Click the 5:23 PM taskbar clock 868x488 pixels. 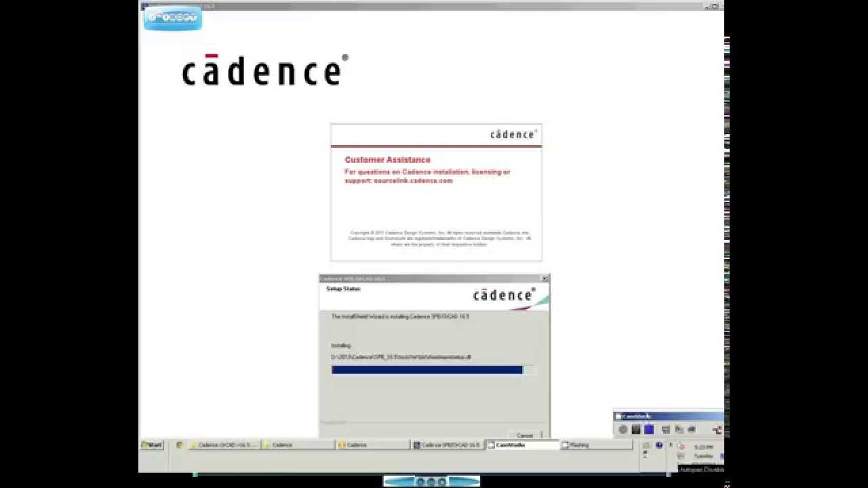[704, 447]
